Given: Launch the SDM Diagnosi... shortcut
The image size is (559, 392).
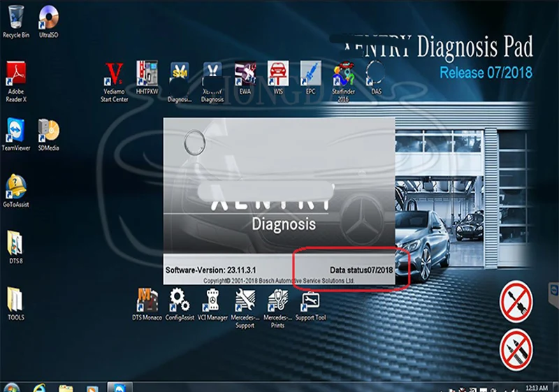Looking at the screenshot, I should pyautogui.click(x=180, y=82).
